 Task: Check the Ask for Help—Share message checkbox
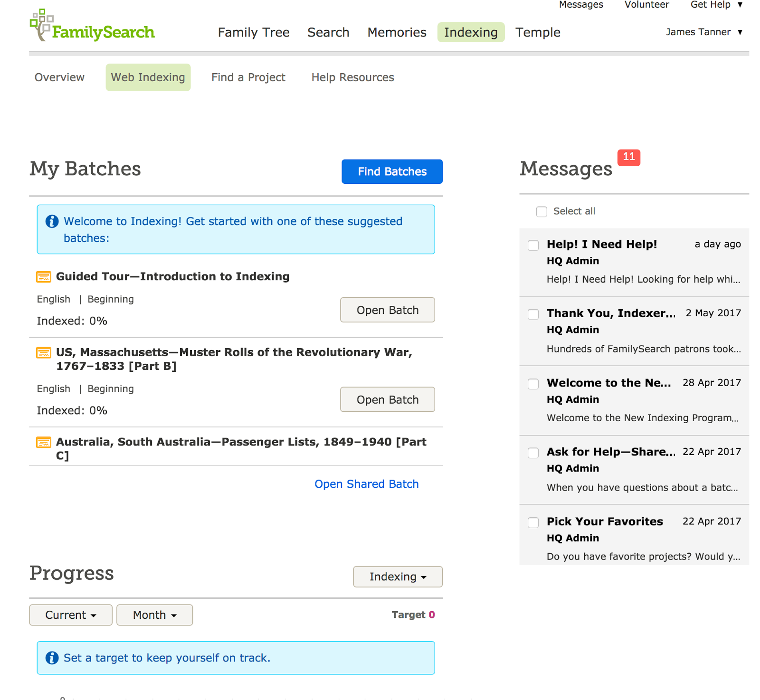coord(533,453)
